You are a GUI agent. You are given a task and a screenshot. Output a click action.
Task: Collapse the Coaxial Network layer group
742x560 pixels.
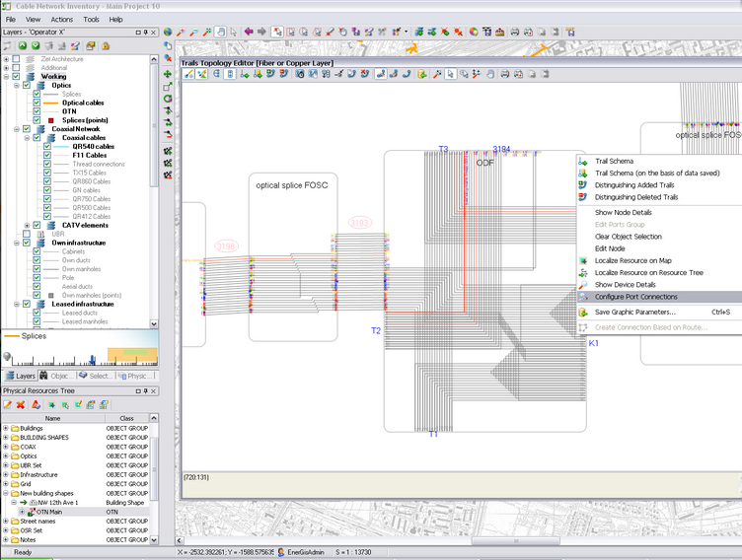click(x=16, y=129)
